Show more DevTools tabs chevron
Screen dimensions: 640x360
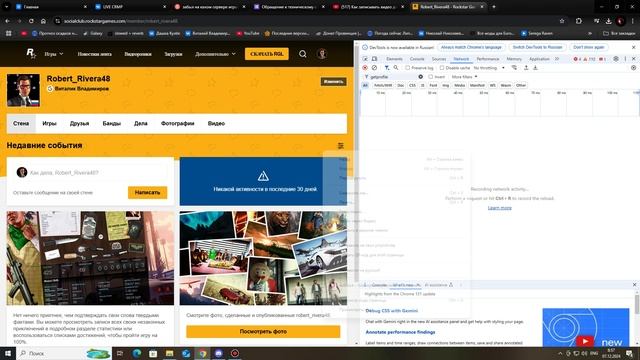tap(557, 59)
